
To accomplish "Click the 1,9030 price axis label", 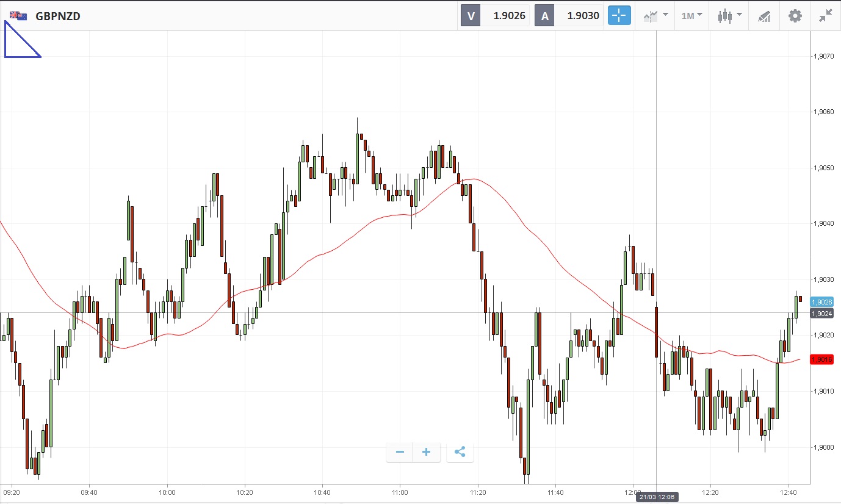I will click(x=823, y=279).
